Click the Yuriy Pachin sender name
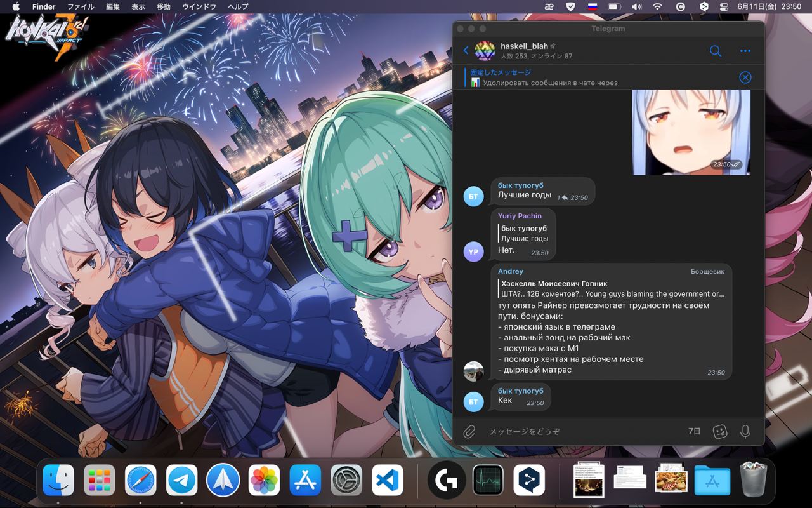 520,216
